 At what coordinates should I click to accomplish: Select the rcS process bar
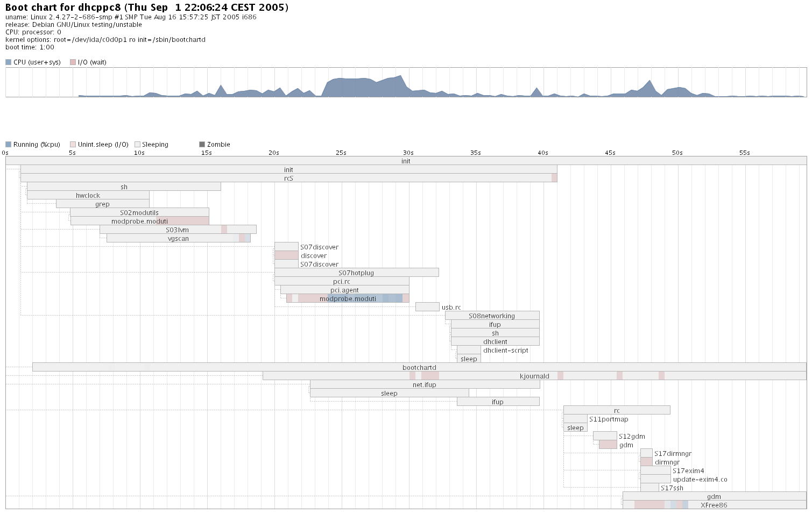[x=288, y=178]
